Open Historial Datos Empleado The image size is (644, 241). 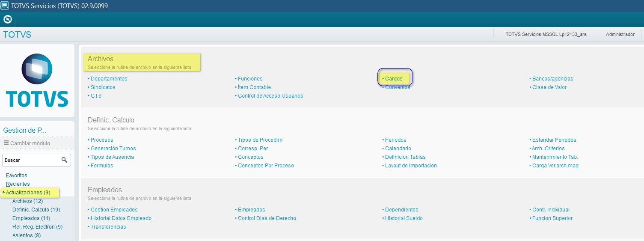point(121,218)
